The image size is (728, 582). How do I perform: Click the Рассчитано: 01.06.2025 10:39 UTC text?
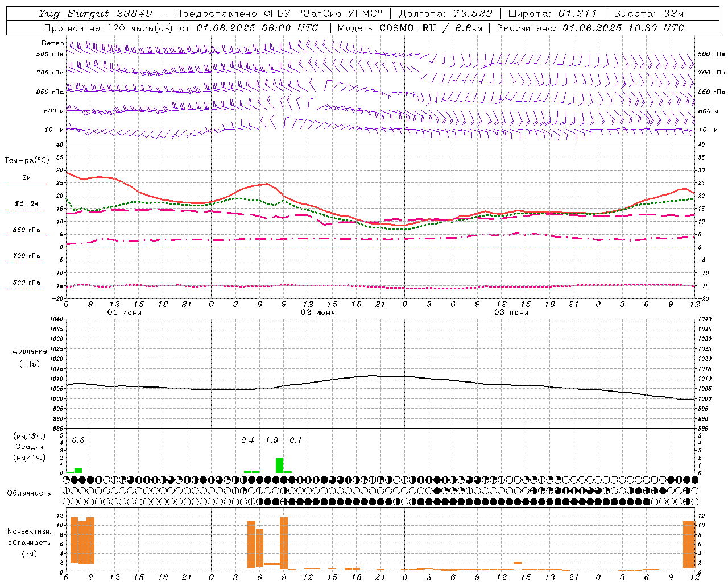point(590,28)
